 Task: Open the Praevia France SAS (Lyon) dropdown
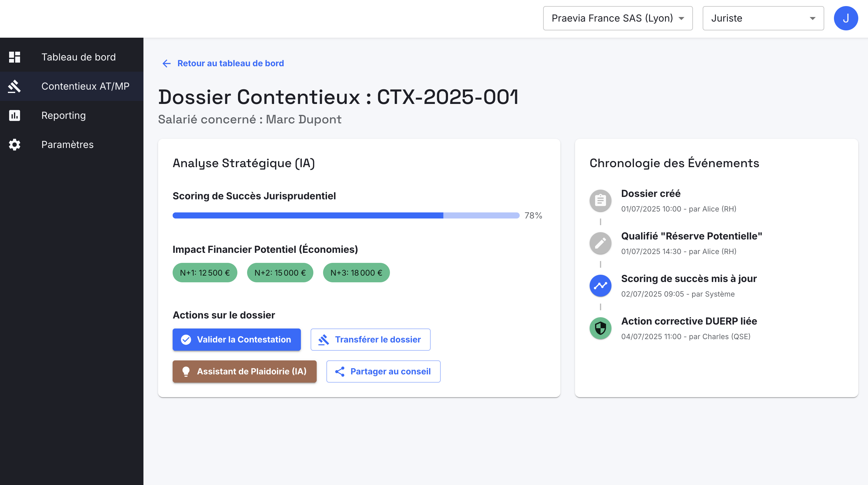(617, 18)
